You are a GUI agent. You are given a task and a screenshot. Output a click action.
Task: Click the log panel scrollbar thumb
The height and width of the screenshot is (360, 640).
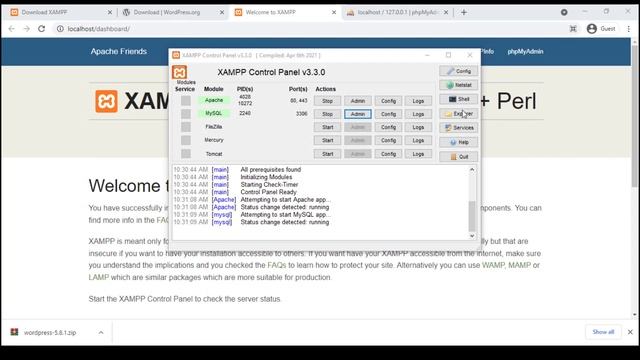[x=472, y=216]
